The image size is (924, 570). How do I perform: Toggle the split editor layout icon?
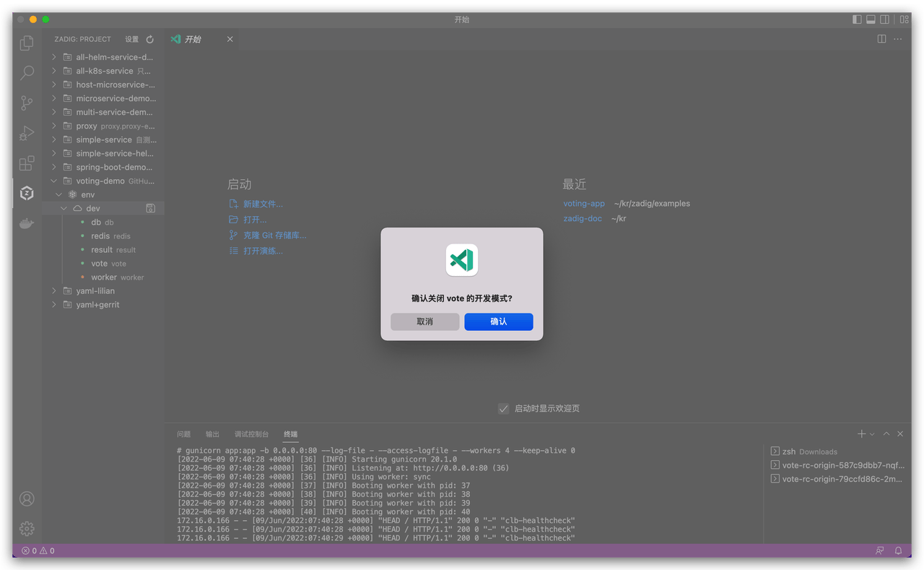click(881, 38)
